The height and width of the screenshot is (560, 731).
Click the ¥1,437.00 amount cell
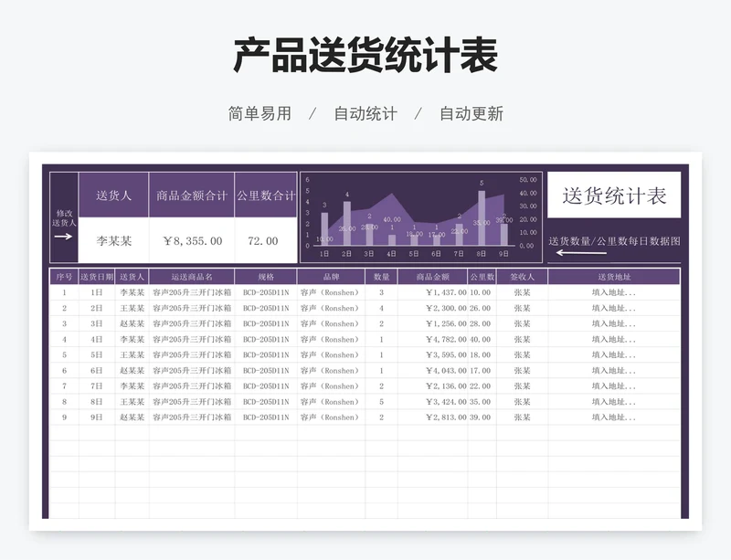pos(432,292)
